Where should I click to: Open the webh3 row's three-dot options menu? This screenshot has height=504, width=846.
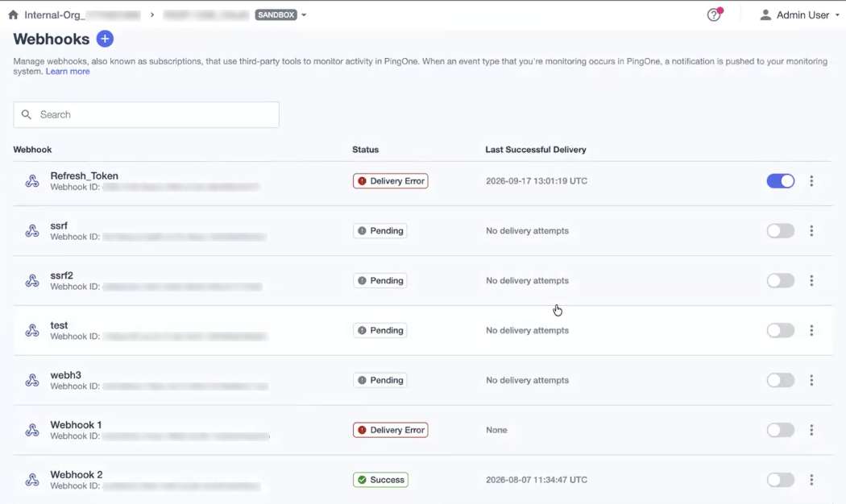[x=811, y=380]
